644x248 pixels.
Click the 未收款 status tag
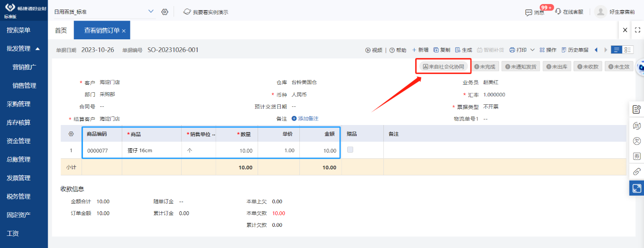coord(588,67)
